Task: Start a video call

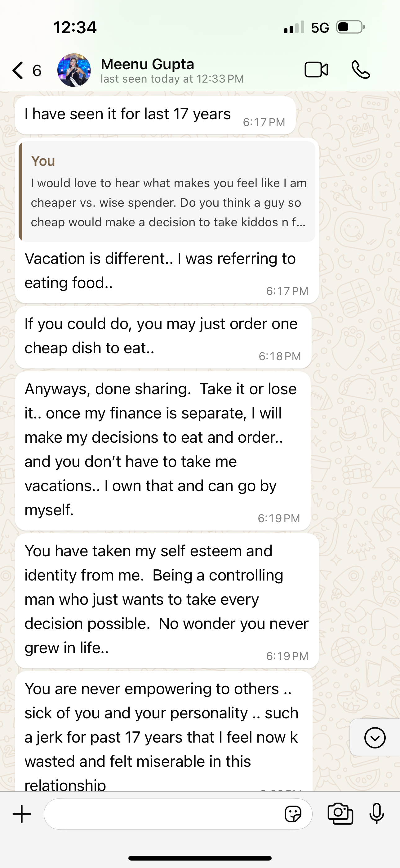Action: [316, 70]
